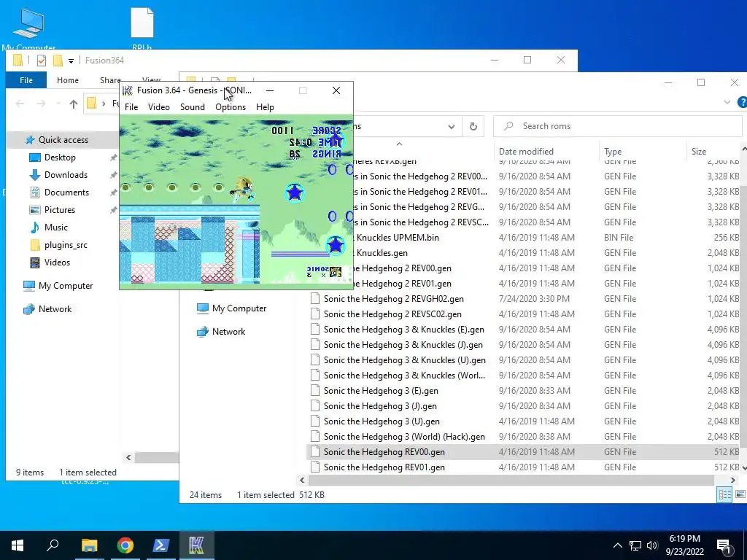Select Sonic the Hedgehog 2 REVSC02.gen
The height and width of the screenshot is (560, 747).
[x=392, y=314]
